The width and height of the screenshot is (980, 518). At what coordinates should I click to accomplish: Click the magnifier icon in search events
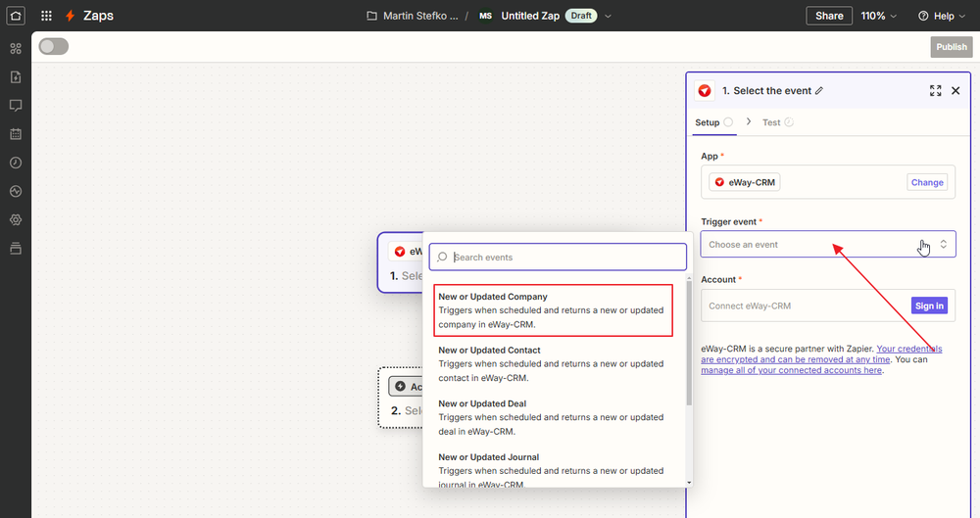pos(443,257)
